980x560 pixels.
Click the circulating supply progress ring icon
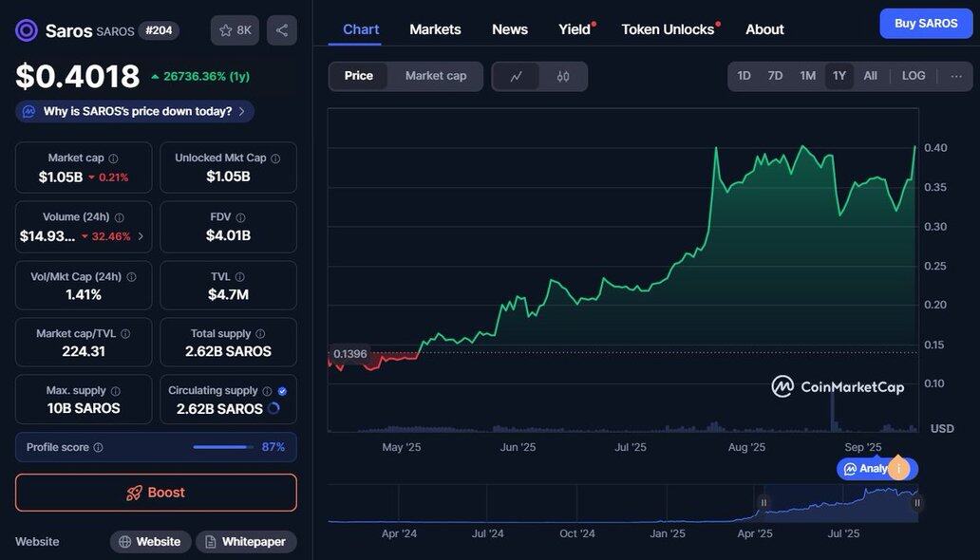coord(273,409)
